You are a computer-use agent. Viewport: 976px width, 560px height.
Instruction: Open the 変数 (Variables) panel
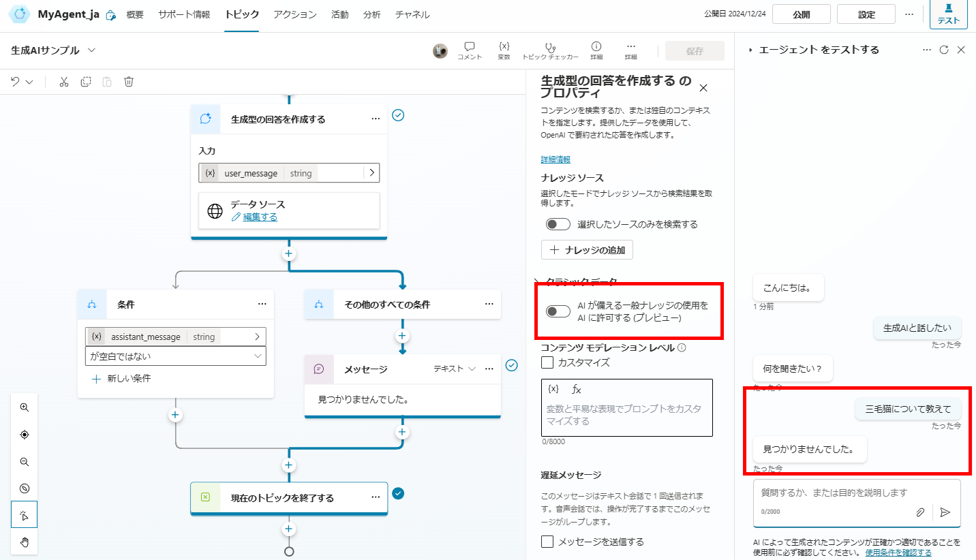coord(504,50)
